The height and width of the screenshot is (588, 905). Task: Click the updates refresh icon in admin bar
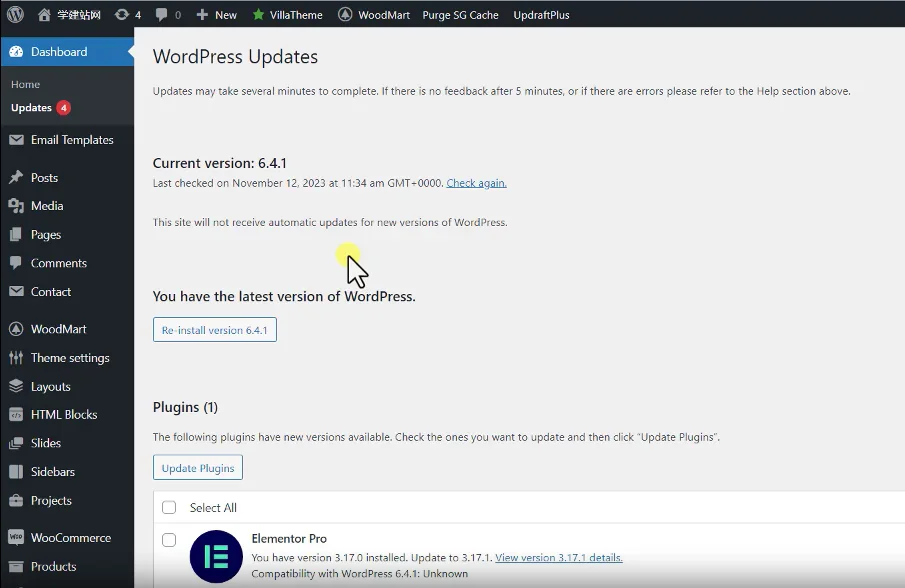121,15
